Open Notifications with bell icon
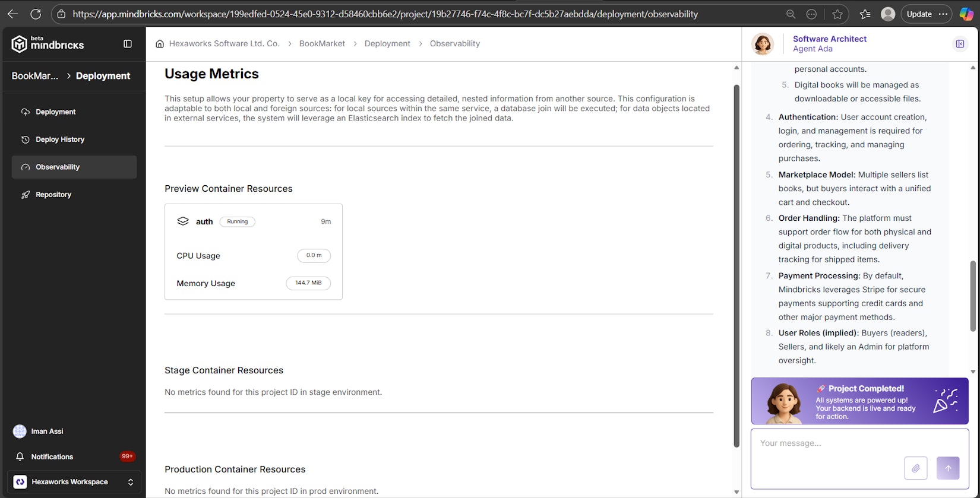This screenshot has width=980, height=498. [x=20, y=456]
